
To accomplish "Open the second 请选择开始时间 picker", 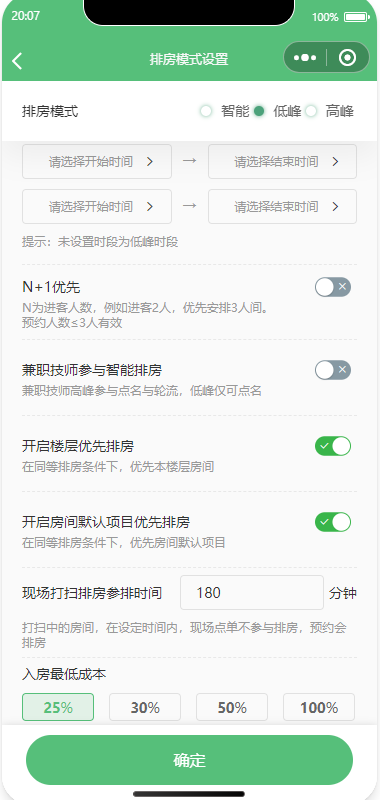I will coord(97,206).
